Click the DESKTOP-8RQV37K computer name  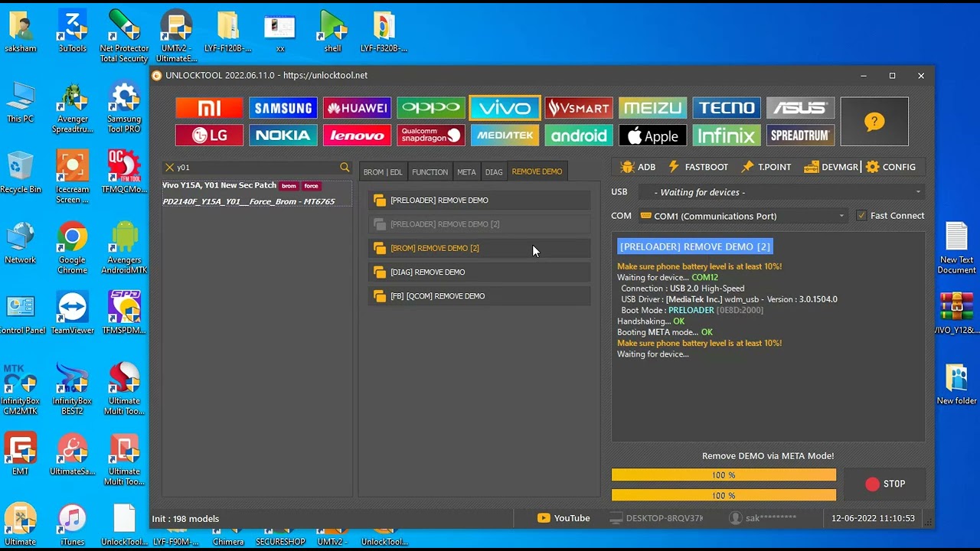click(657, 518)
